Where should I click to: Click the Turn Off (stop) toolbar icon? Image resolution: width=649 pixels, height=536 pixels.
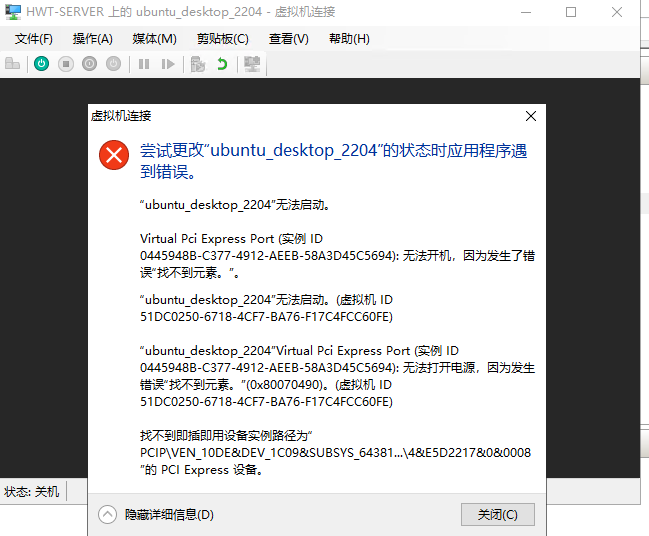coord(66,64)
